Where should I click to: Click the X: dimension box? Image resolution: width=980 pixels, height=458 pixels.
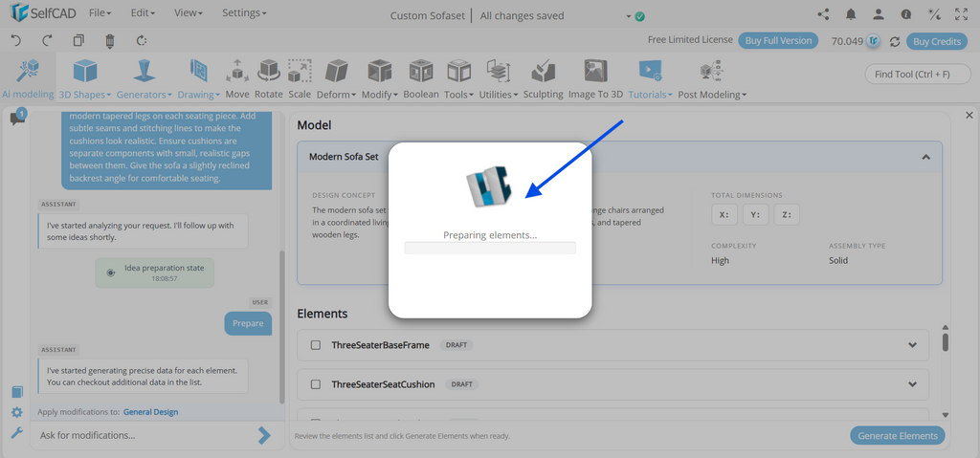[724, 214]
